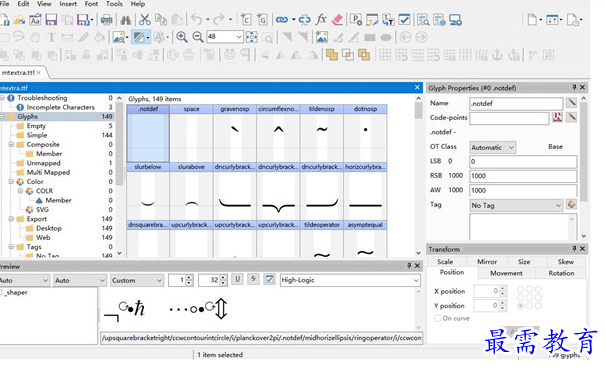Open the fx OpenType features icon
Image resolution: width=606 pixels, height=373 pixels.
tap(321, 19)
